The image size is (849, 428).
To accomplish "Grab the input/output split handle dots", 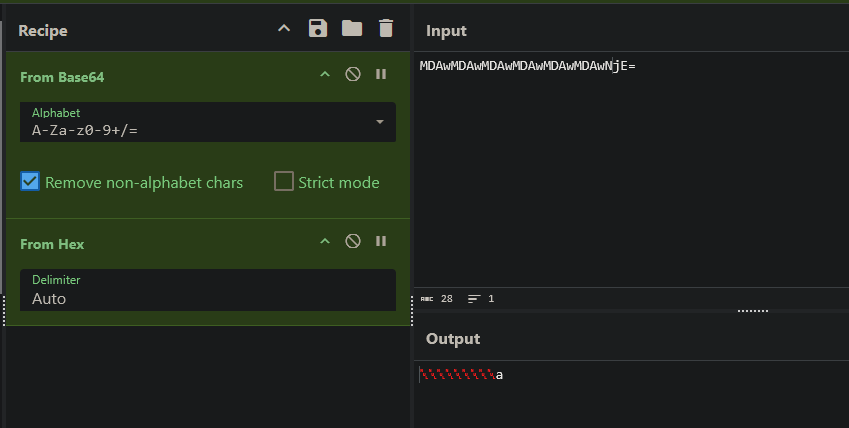I will (753, 311).
